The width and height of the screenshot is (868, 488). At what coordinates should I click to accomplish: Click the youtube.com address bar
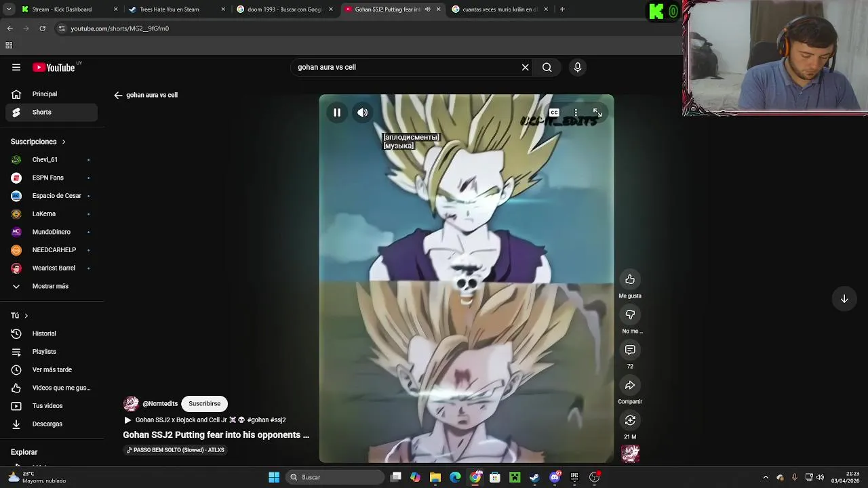(x=366, y=28)
